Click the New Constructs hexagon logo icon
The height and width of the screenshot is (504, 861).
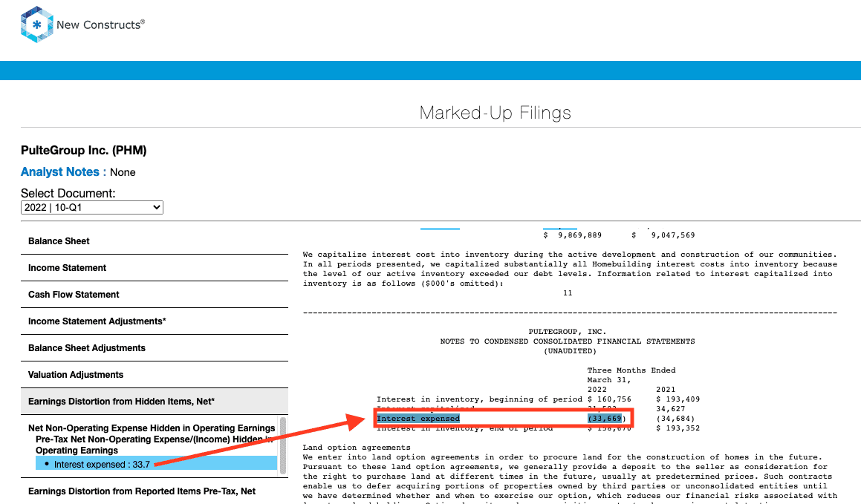pos(37,24)
